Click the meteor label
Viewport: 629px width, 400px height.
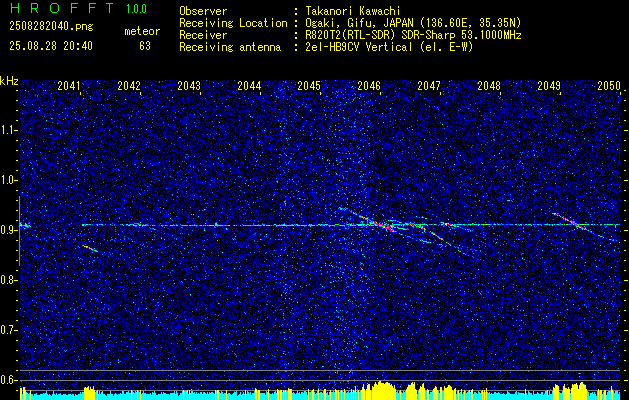[142, 31]
